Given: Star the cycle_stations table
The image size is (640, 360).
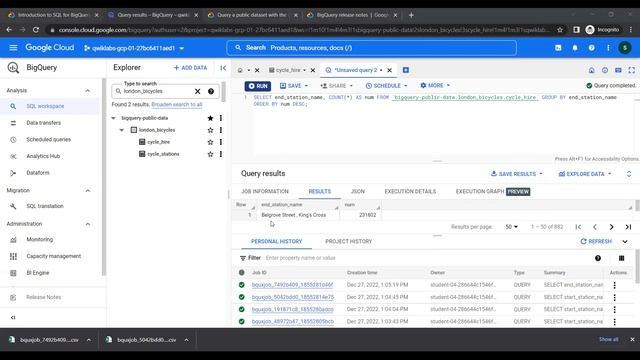Looking at the screenshot, I should tap(210, 154).
